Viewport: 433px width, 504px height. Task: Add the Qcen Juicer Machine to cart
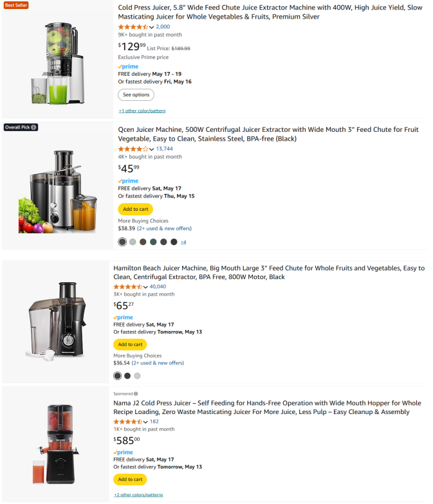coord(135,210)
